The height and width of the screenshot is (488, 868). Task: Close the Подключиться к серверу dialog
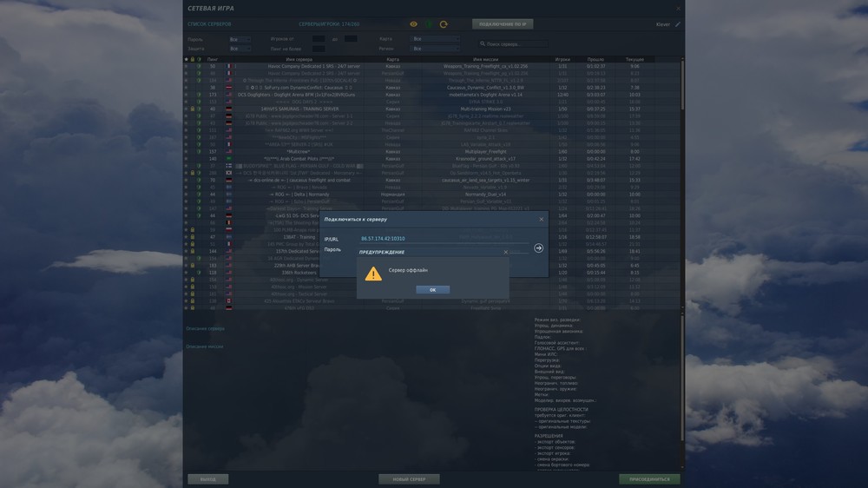pos(542,220)
